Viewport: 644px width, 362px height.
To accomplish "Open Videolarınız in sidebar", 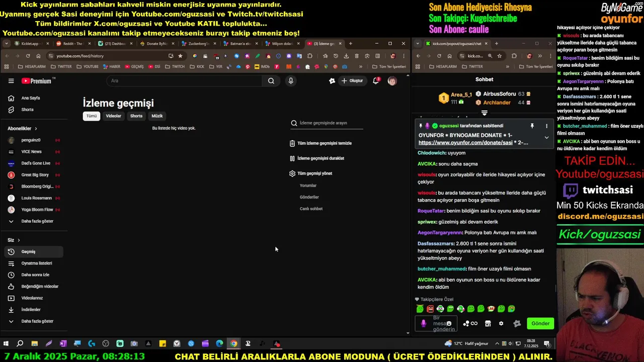I will pos(34,298).
